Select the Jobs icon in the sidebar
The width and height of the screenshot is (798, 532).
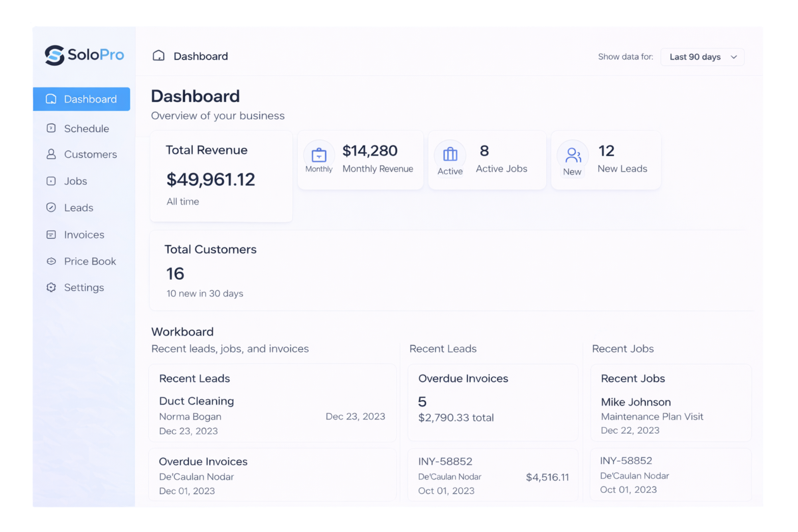tap(51, 181)
